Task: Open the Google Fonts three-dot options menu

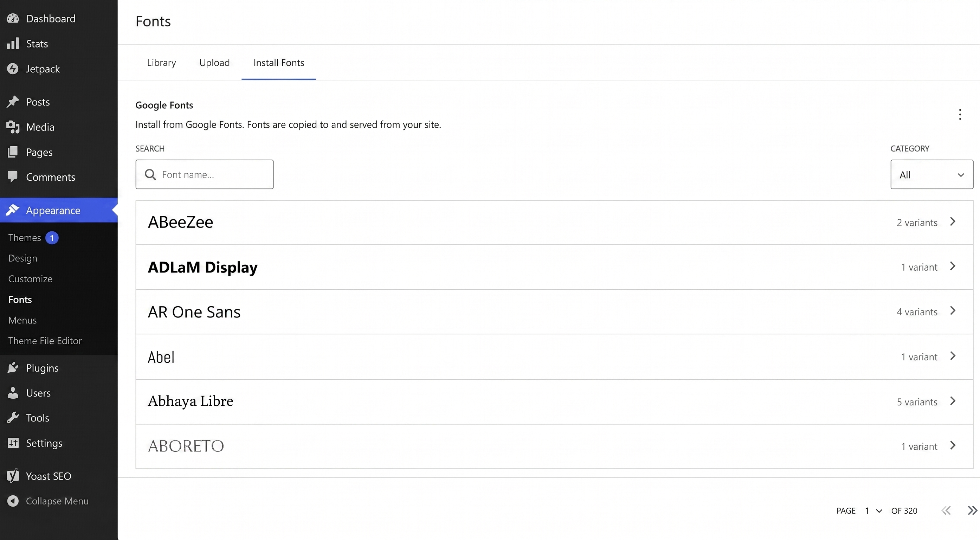Action: tap(960, 114)
